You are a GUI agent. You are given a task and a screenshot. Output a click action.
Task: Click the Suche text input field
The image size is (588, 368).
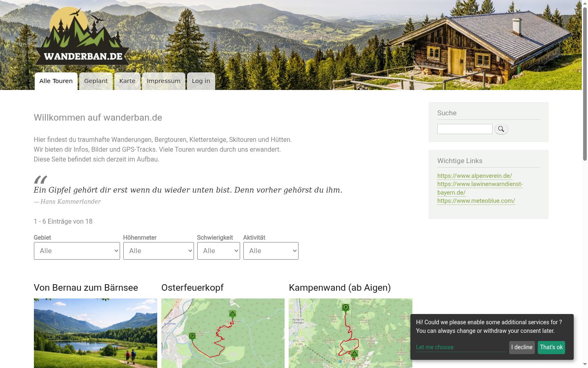pos(465,129)
